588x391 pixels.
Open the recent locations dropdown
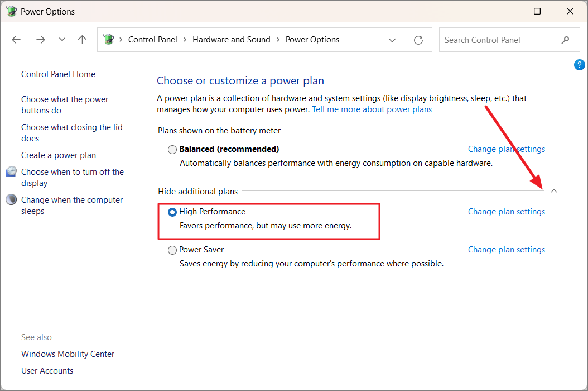tap(61, 39)
